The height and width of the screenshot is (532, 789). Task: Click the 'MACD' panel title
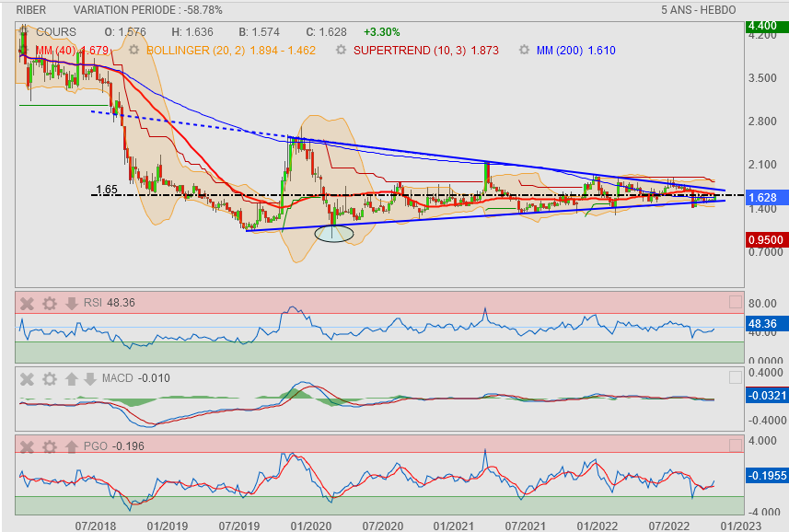(x=117, y=378)
